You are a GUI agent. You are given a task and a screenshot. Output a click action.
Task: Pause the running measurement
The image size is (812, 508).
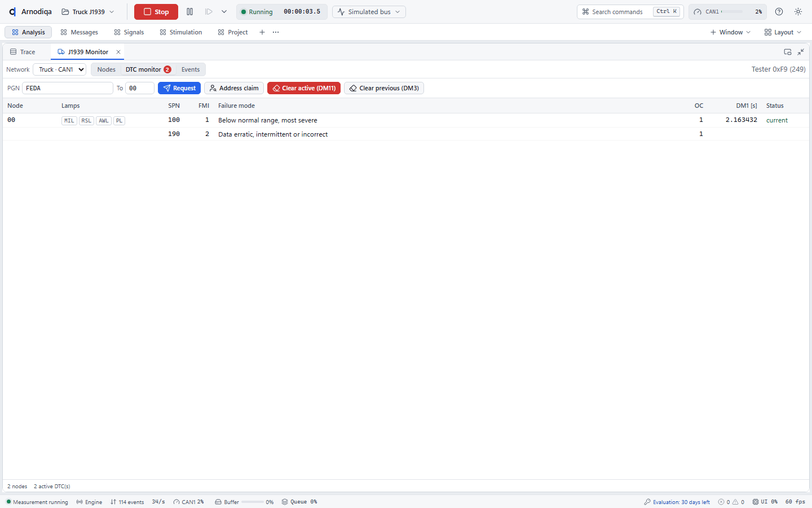point(189,12)
